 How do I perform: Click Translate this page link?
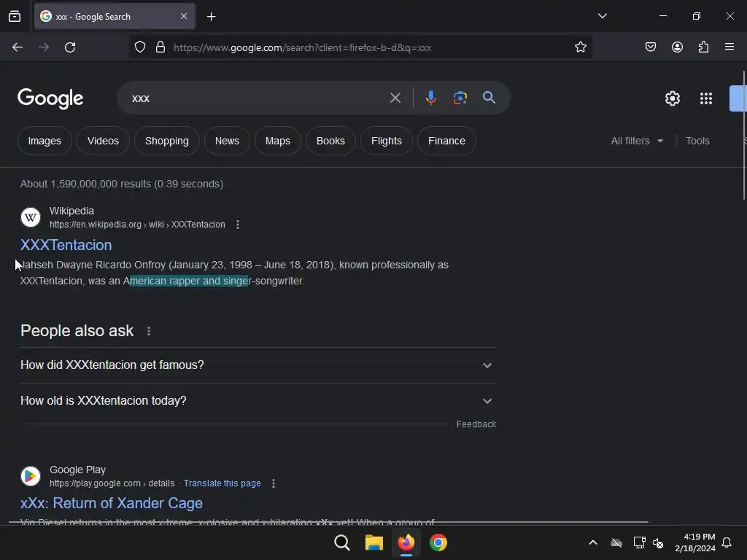pos(222,483)
